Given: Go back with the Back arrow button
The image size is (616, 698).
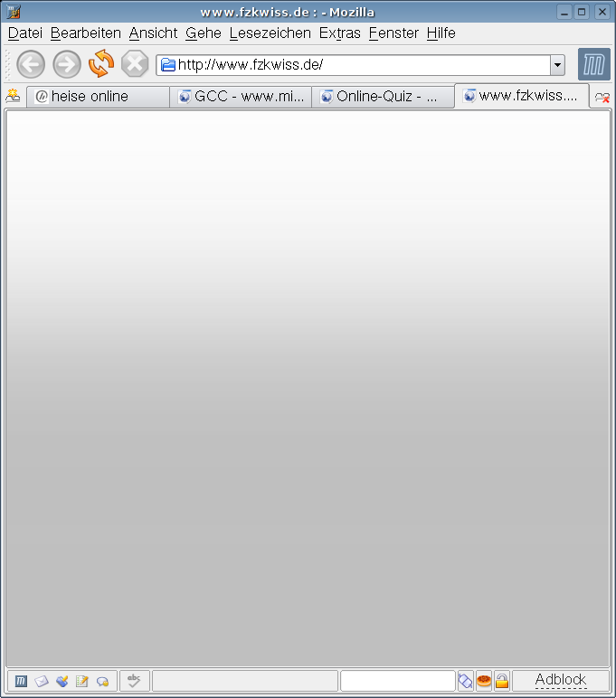Looking at the screenshot, I should [x=31, y=64].
